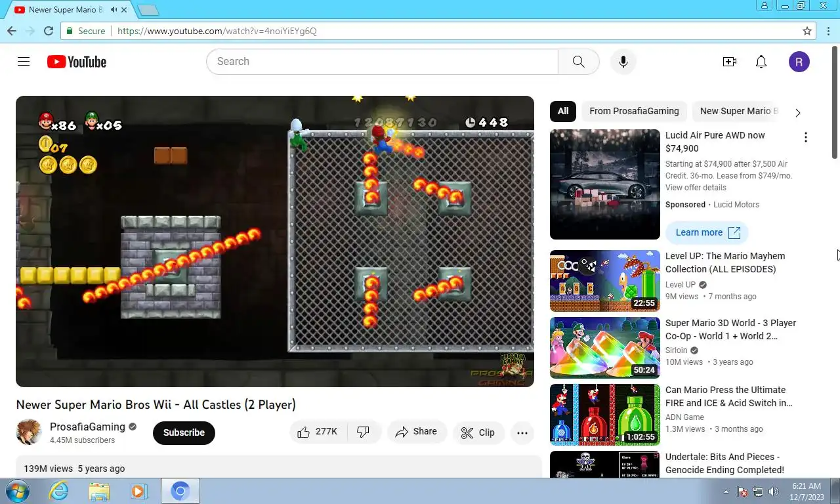The width and height of the screenshot is (840, 504).
Task: Open the Lucid Air car ad thumbnail
Action: (605, 184)
